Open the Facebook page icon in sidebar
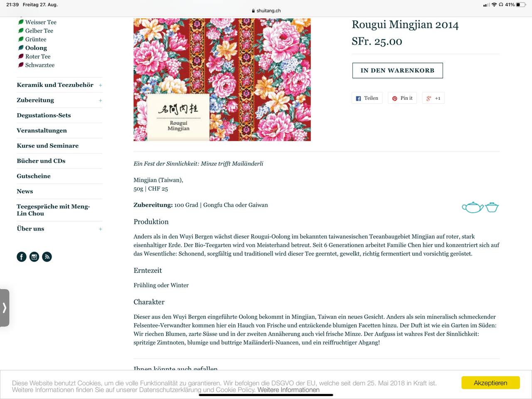532x399 pixels. pos(22,257)
